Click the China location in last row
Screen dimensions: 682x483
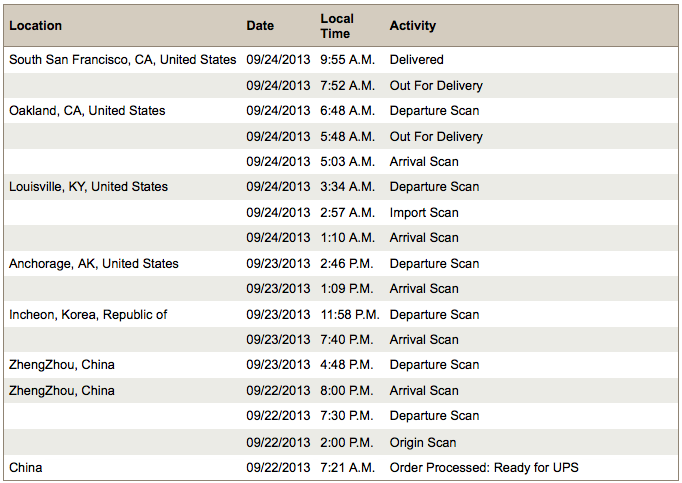point(26,467)
